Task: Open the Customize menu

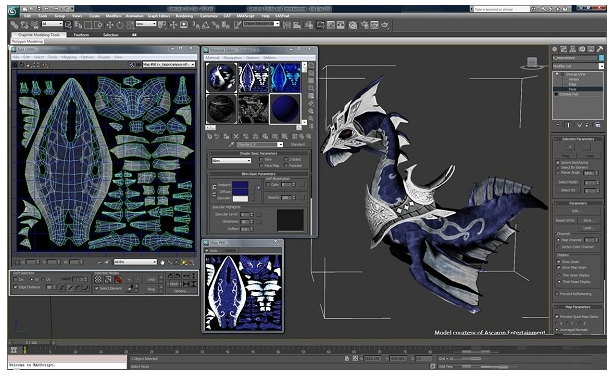Action: pyautogui.click(x=209, y=16)
